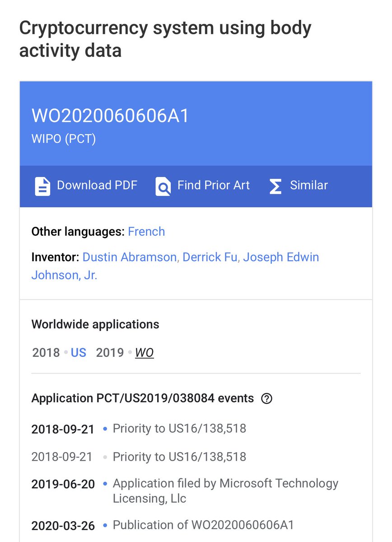The width and height of the screenshot is (392, 542).
Task: Select the 2019 WO application link
Action: (144, 352)
